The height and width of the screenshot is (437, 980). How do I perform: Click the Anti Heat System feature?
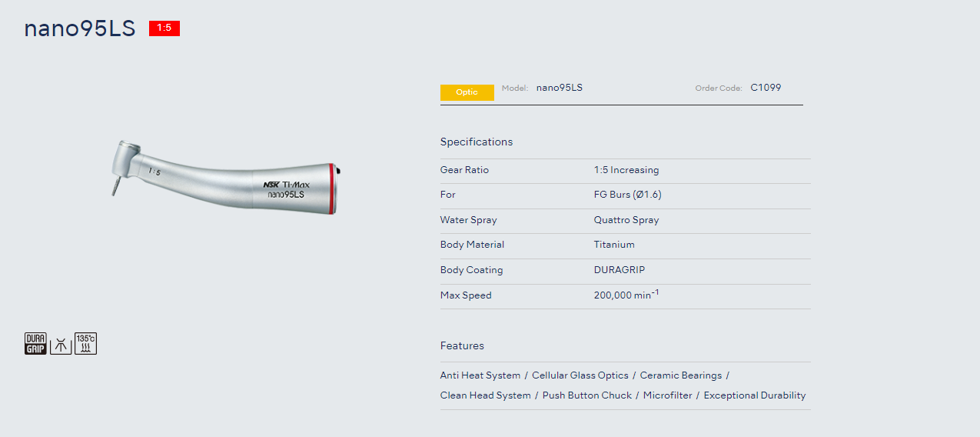point(480,375)
